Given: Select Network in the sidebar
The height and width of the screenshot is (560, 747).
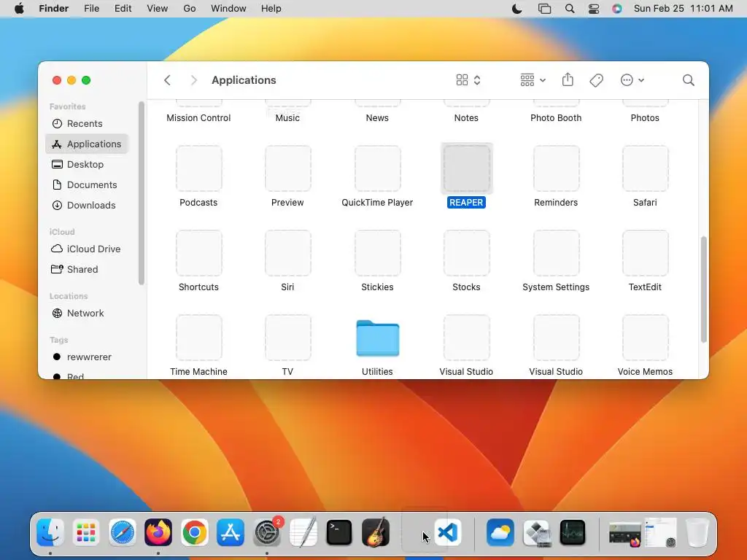Looking at the screenshot, I should coord(88,314).
